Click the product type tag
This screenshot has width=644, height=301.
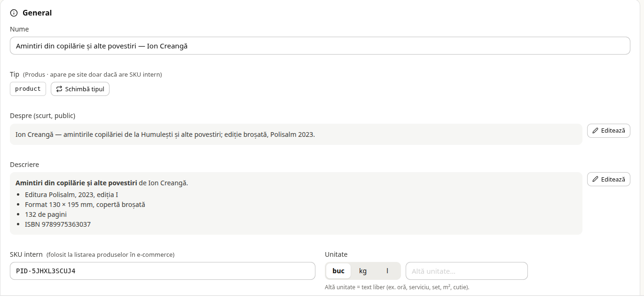[x=28, y=89]
